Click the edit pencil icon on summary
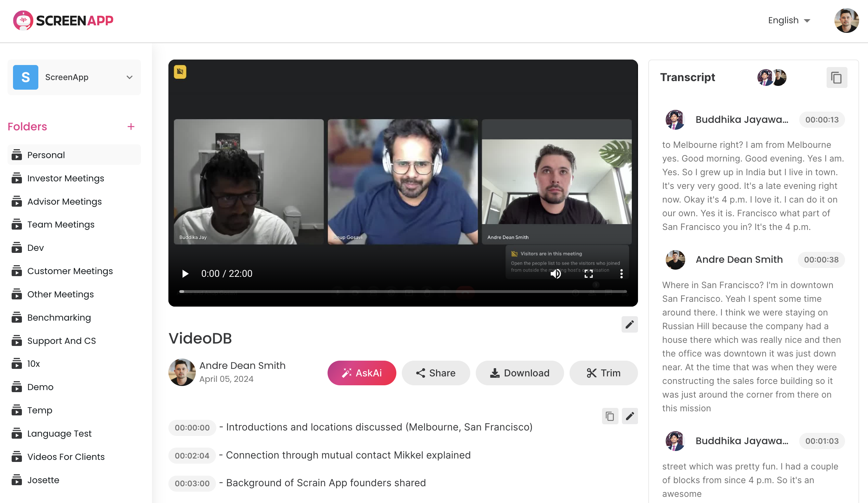 (630, 416)
